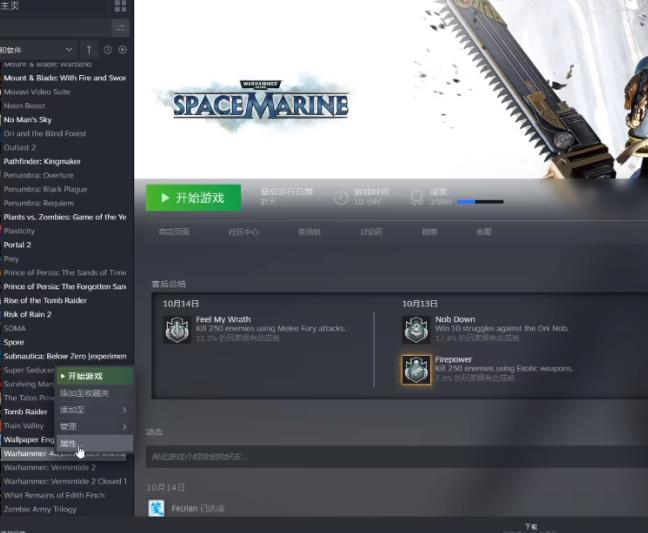
Task: Toggle sort by recent clock icon
Action: [108, 50]
